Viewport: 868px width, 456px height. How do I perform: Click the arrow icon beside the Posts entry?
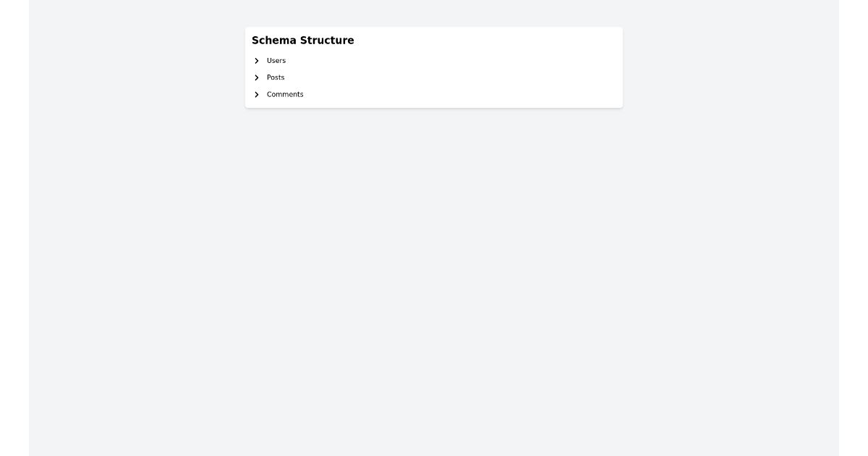257,77
